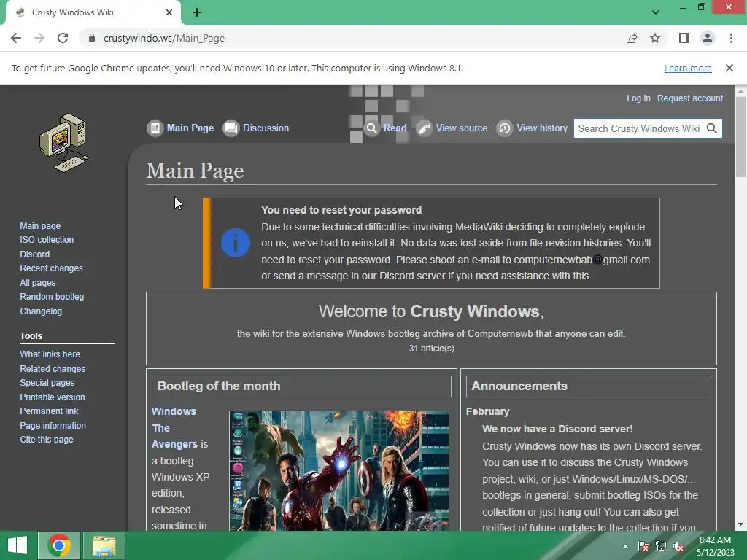Open the View source tab
The height and width of the screenshot is (560, 747).
(462, 128)
